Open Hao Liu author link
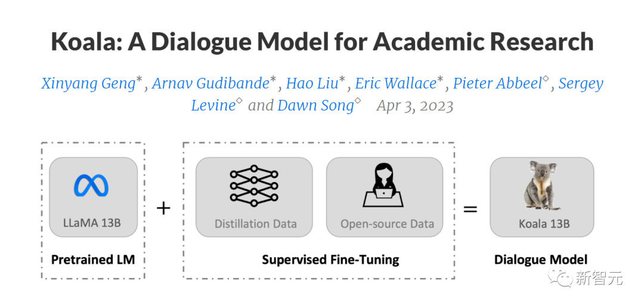This screenshot has height=306, width=644. (312, 84)
